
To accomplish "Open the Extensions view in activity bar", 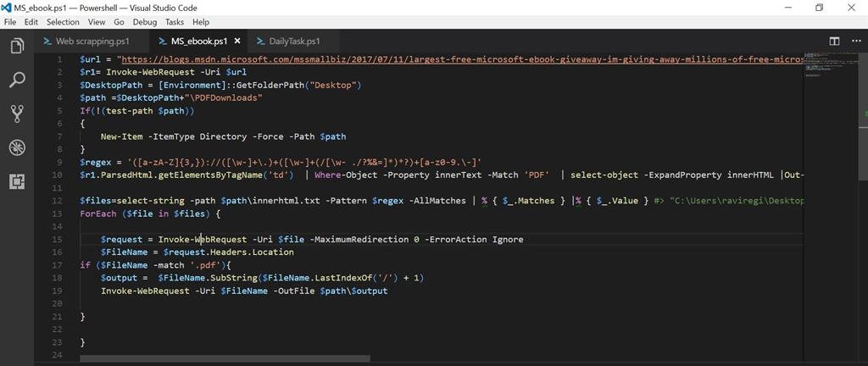I will pos(17,182).
